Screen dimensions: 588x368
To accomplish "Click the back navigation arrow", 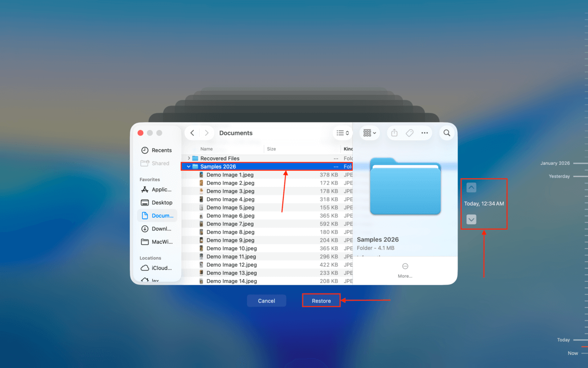I will point(192,132).
